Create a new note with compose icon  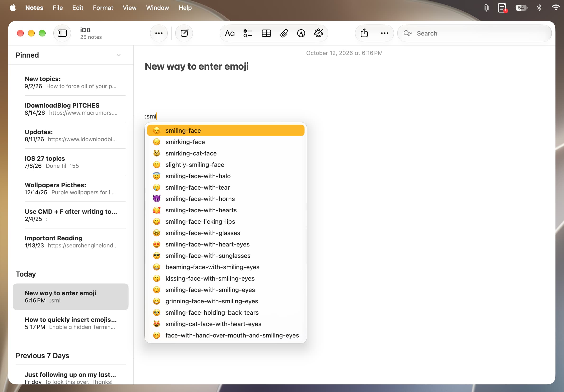coord(184,33)
